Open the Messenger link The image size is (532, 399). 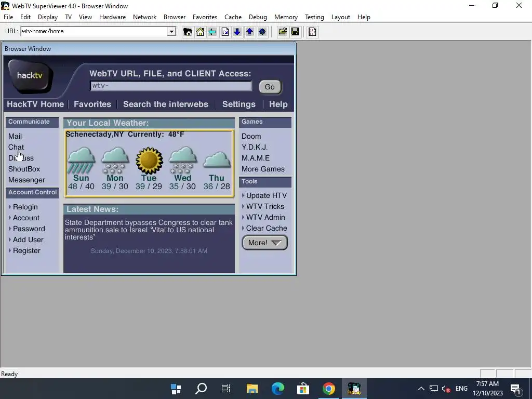click(x=26, y=180)
